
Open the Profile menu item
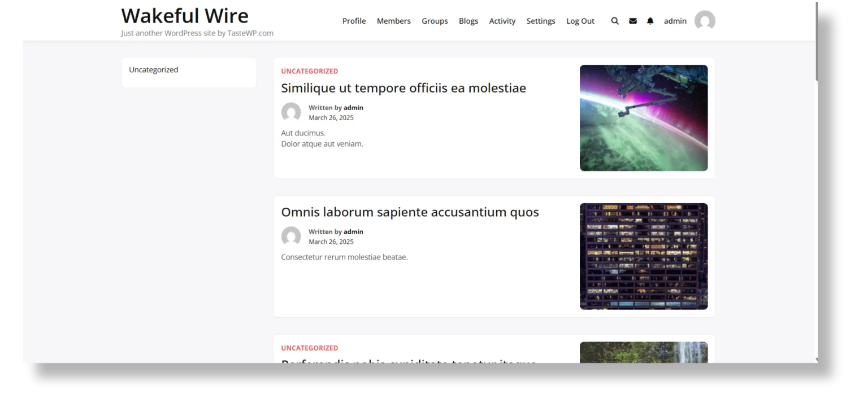click(x=354, y=21)
